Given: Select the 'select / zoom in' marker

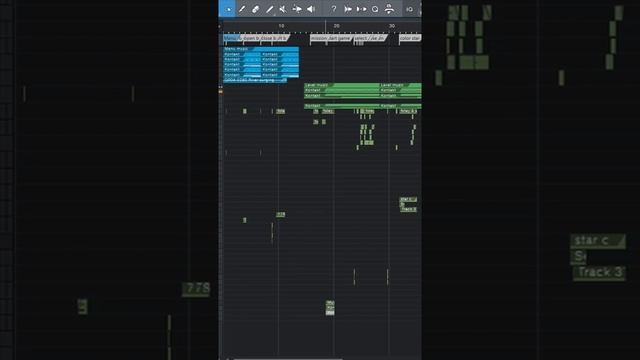Looking at the screenshot, I should (370, 38).
